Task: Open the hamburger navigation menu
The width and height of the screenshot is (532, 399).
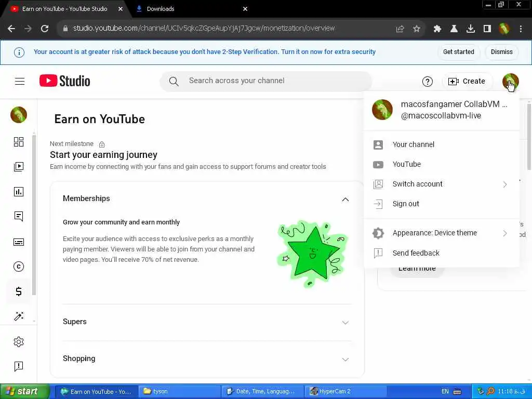Action: (20, 81)
